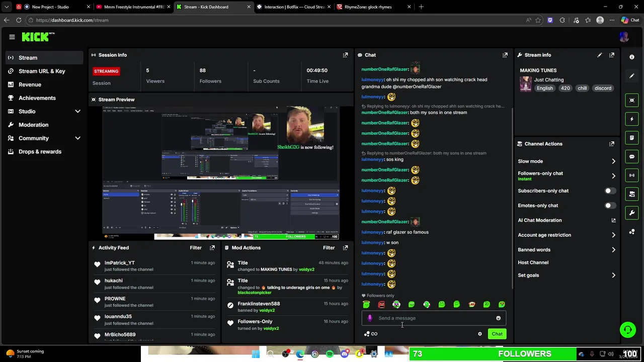
Task: Open the Activity Feed Filter
Action: (196, 248)
